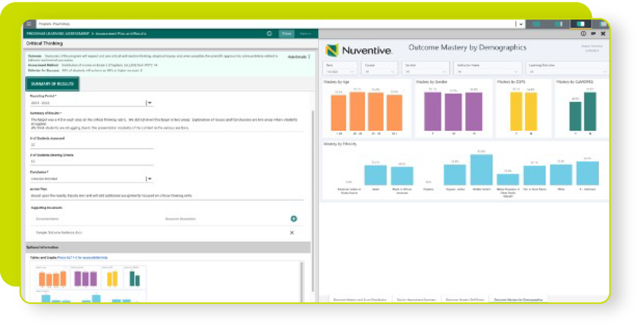Click first yellow bar in Mastery by EOPS
644x331 pixels.
[x=516, y=111]
